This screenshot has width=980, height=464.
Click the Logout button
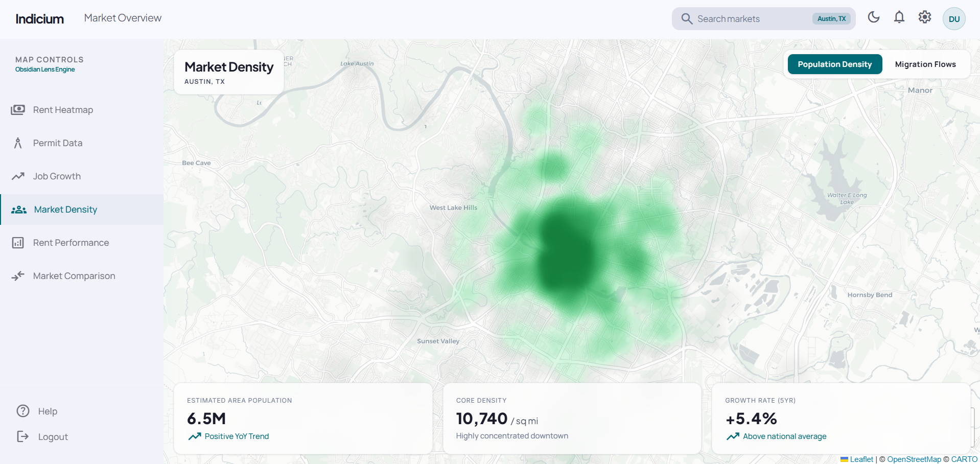(x=53, y=437)
